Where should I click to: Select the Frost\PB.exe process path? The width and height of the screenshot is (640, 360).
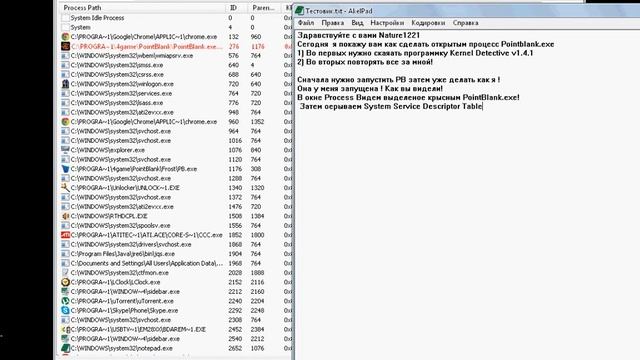point(134,169)
